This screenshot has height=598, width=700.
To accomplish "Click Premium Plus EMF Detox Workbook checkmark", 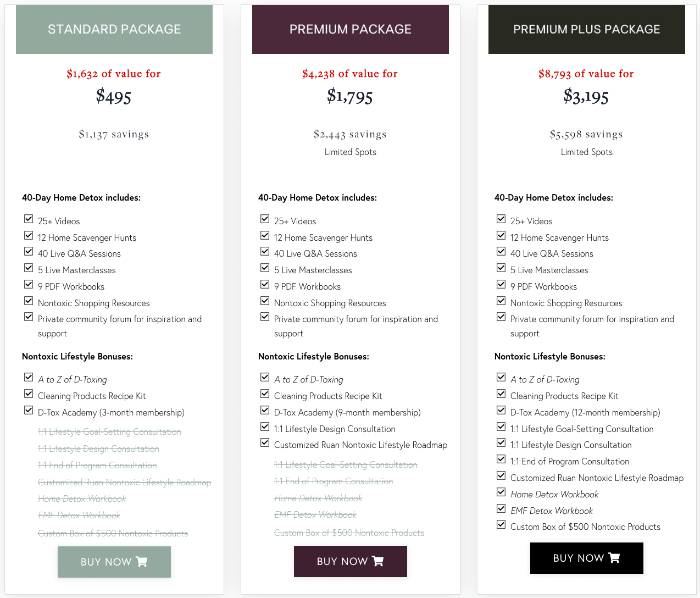I will 501,509.
